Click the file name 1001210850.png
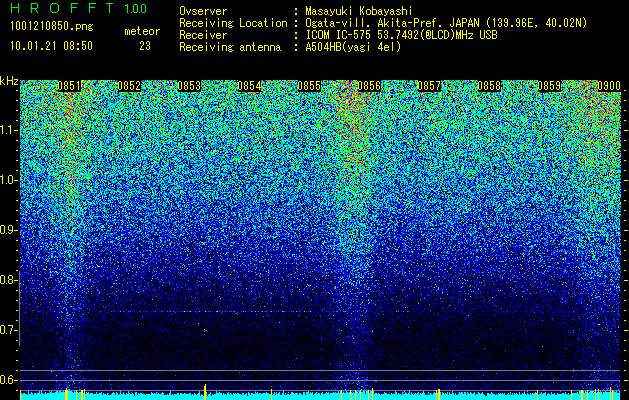 pyautogui.click(x=52, y=26)
